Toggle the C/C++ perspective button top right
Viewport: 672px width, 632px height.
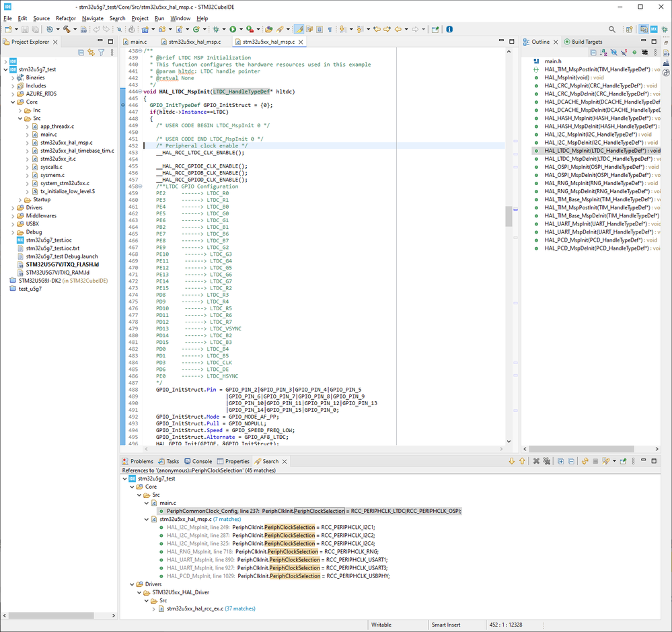click(642, 28)
